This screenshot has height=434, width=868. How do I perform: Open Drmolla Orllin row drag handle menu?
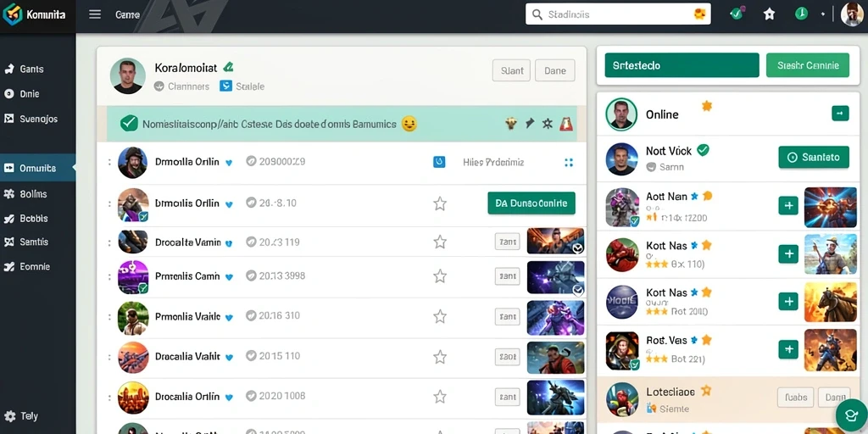point(109,162)
